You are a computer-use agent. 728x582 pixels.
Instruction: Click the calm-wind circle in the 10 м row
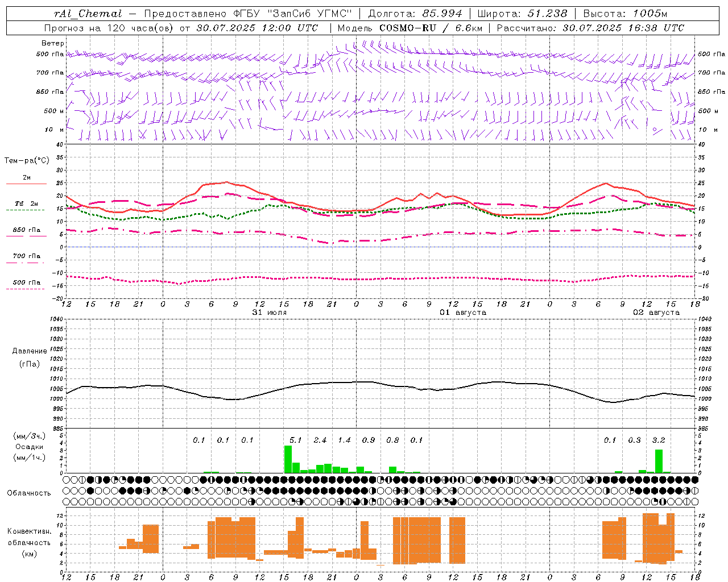coord(655,130)
